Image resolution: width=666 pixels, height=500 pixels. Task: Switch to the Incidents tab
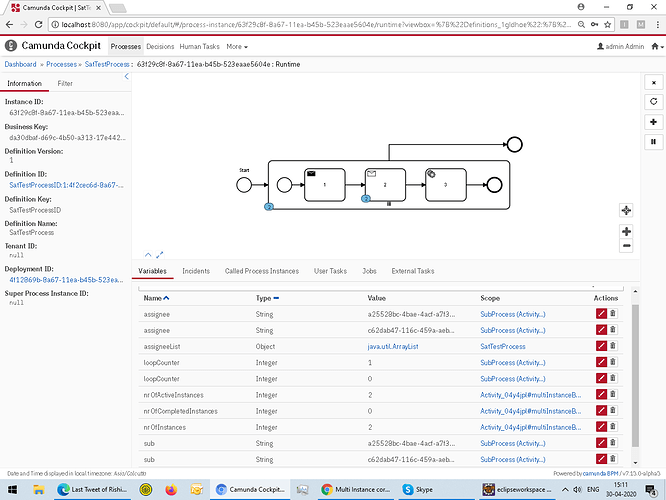[x=196, y=271]
